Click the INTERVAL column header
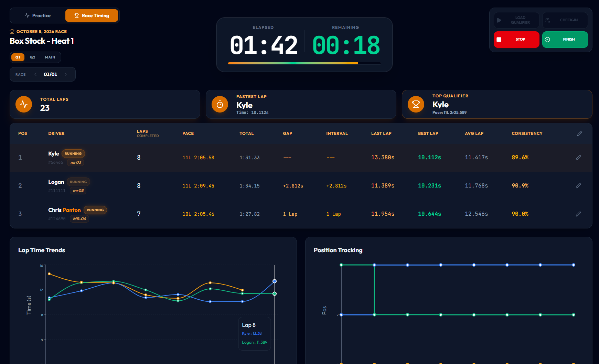The image size is (599, 364). click(337, 133)
